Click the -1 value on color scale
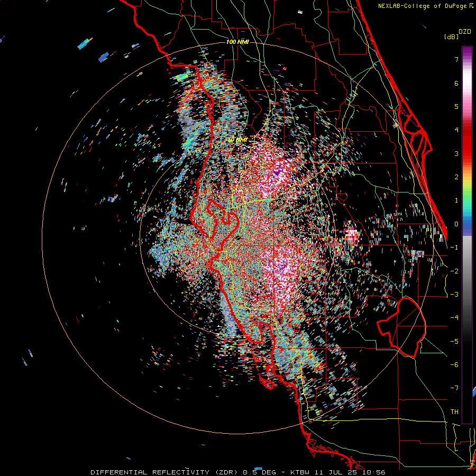Viewport: 476px width, 476px height. tap(454, 248)
